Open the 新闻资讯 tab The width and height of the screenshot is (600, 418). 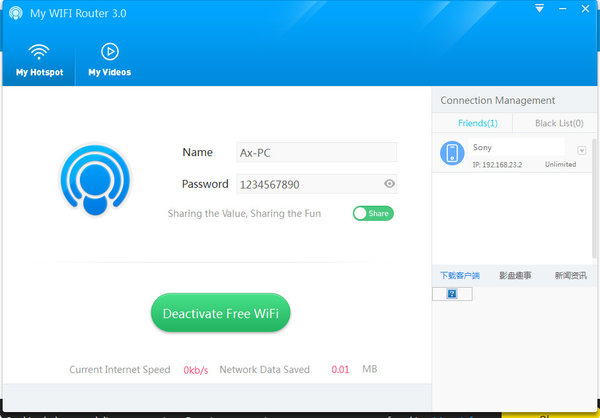tap(571, 276)
